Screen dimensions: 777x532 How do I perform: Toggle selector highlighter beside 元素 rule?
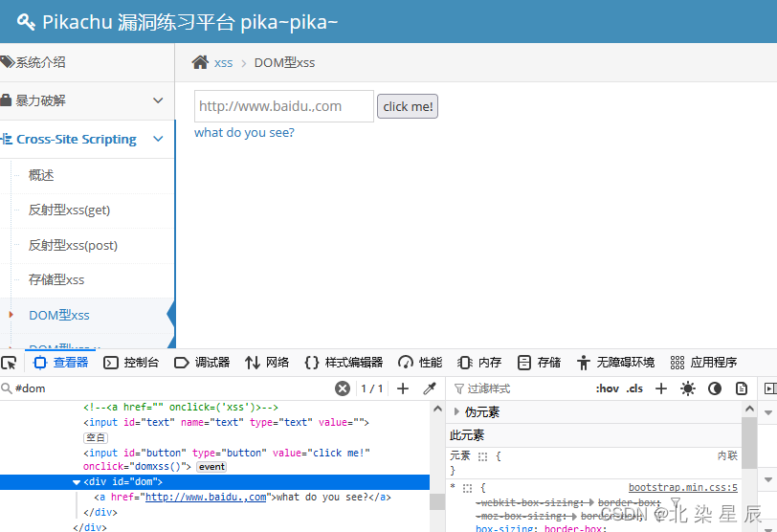click(x=482, y=456)
